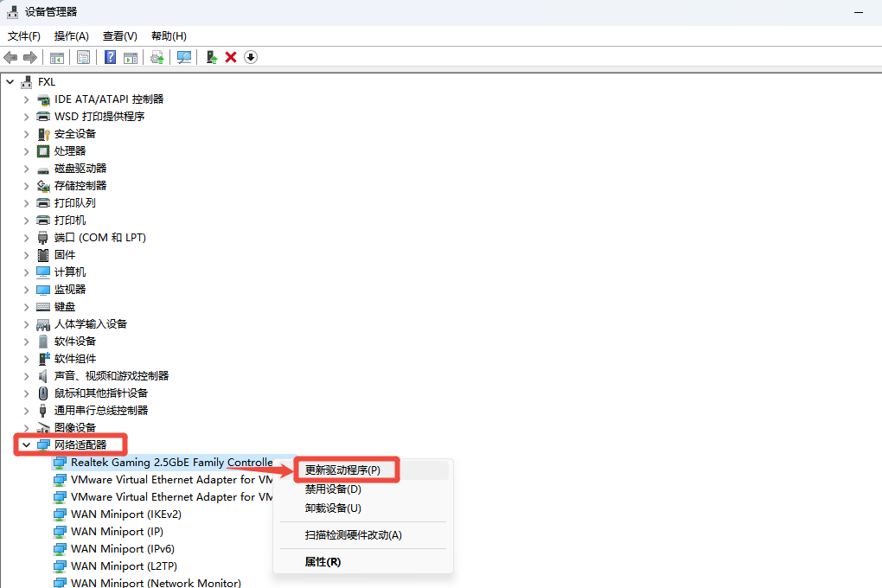
Task: Choose 卸载设备(U) from context menu
Action: coord(363,508)
